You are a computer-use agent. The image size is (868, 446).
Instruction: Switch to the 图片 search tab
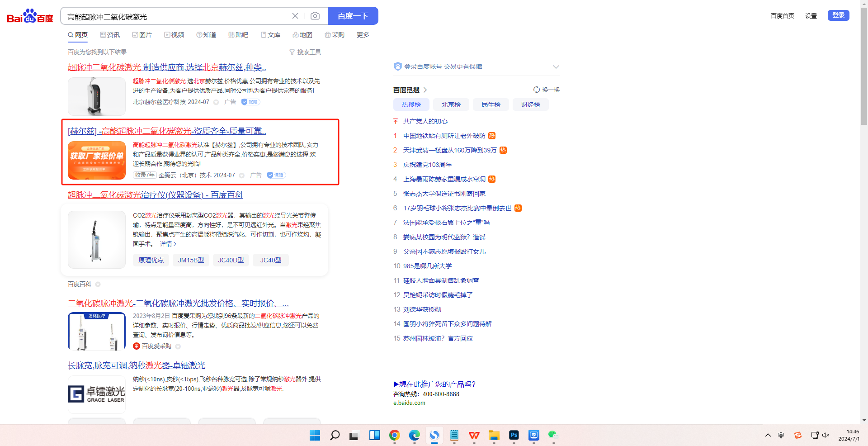(142, 35)
